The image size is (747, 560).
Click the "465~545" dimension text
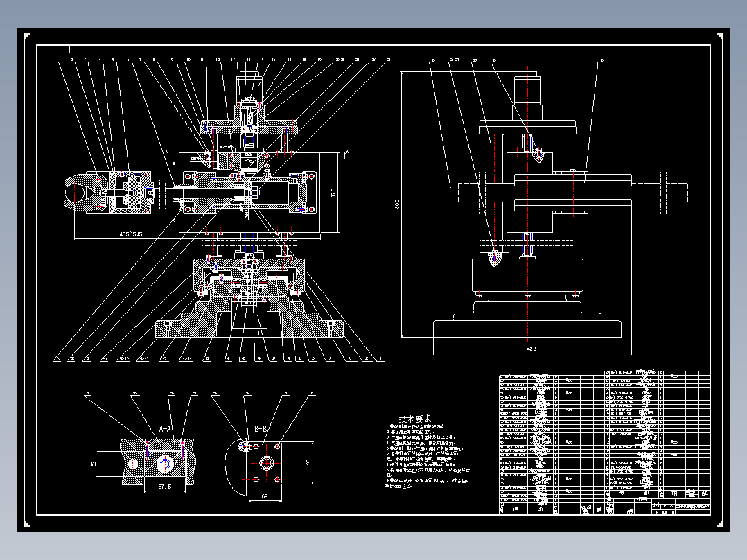[x=130, y=234]
